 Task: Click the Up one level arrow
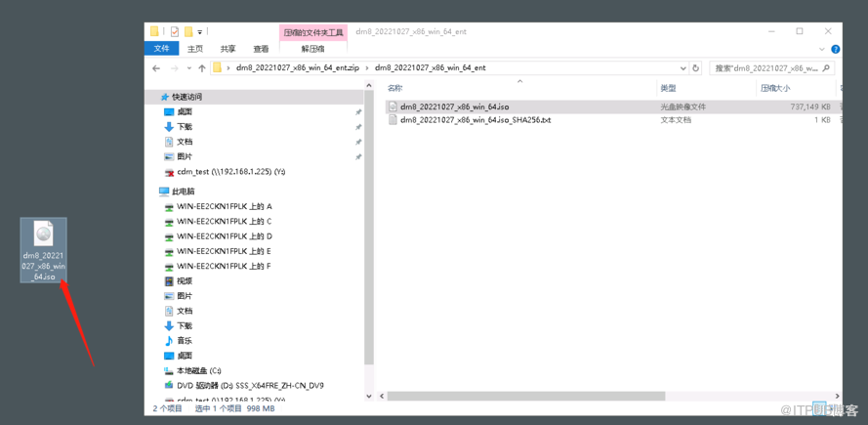[202, 68]
